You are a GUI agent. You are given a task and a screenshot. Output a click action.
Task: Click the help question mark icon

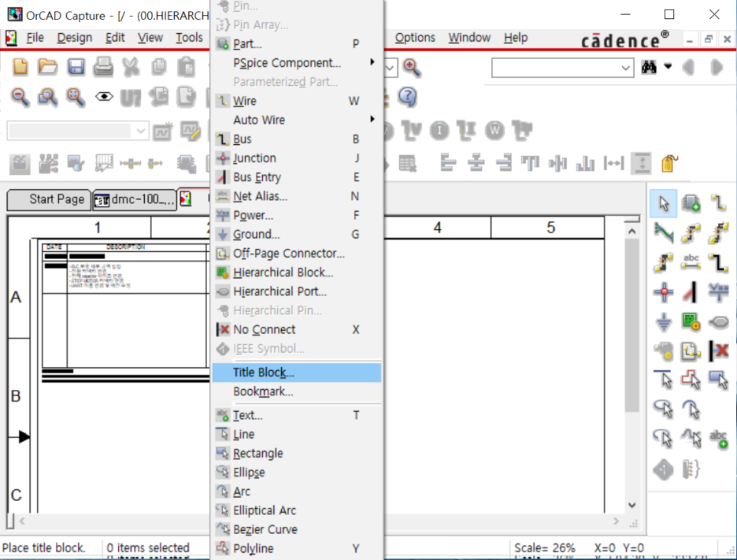pos(407,97)
